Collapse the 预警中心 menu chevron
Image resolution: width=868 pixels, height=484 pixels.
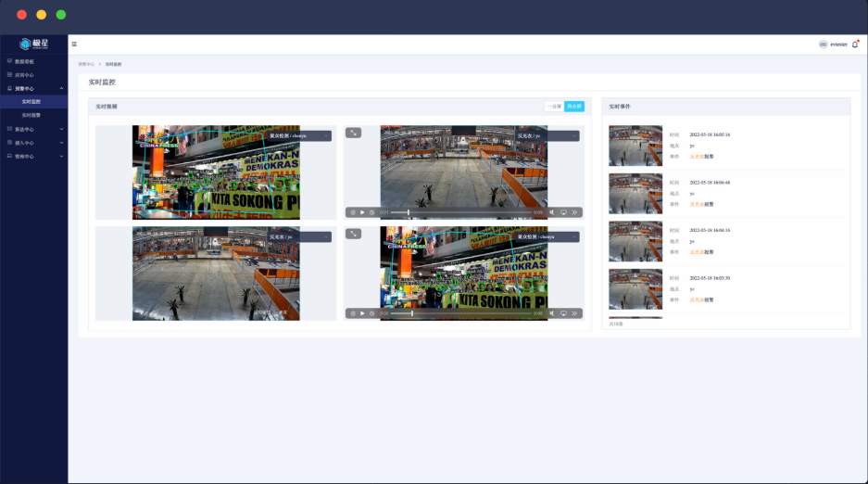[61, 89]
